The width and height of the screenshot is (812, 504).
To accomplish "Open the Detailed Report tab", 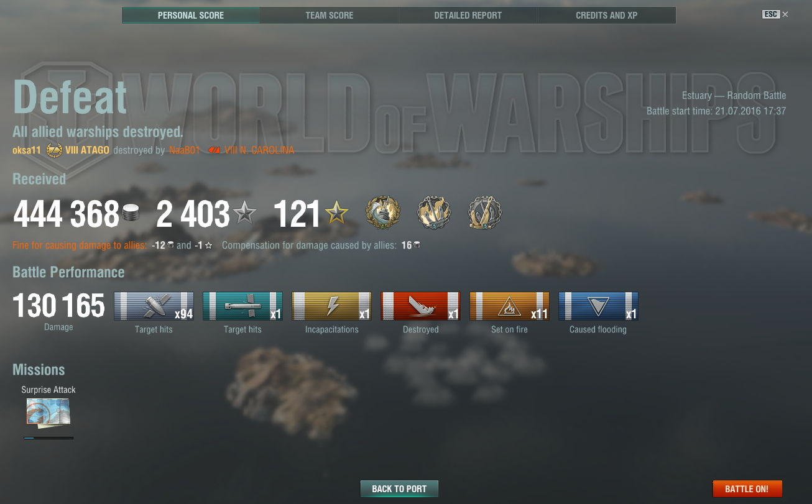I will tap(468, 15).
